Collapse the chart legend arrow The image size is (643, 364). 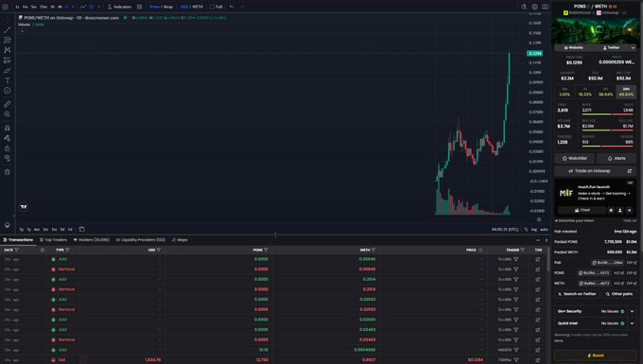[x=22, y=31]
